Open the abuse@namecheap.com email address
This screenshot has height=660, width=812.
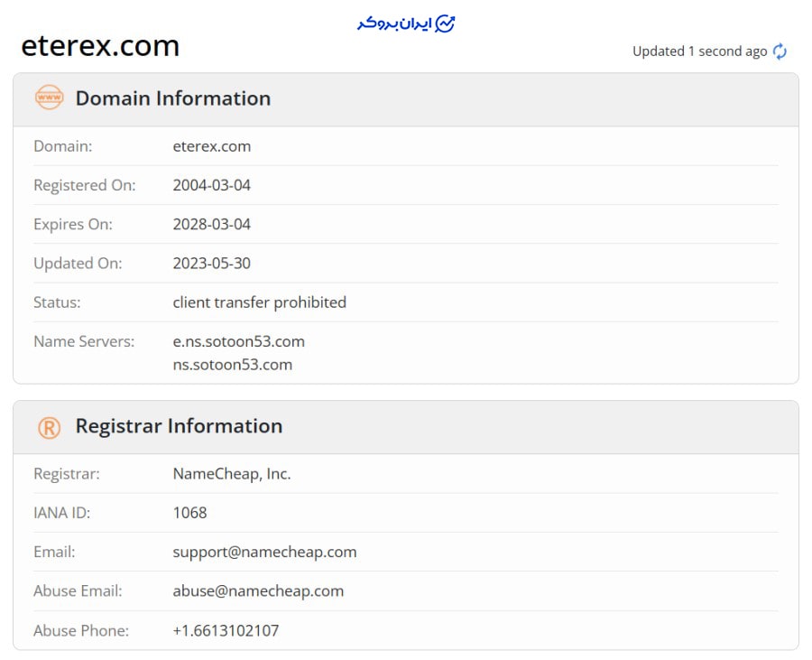coord(258,591)
